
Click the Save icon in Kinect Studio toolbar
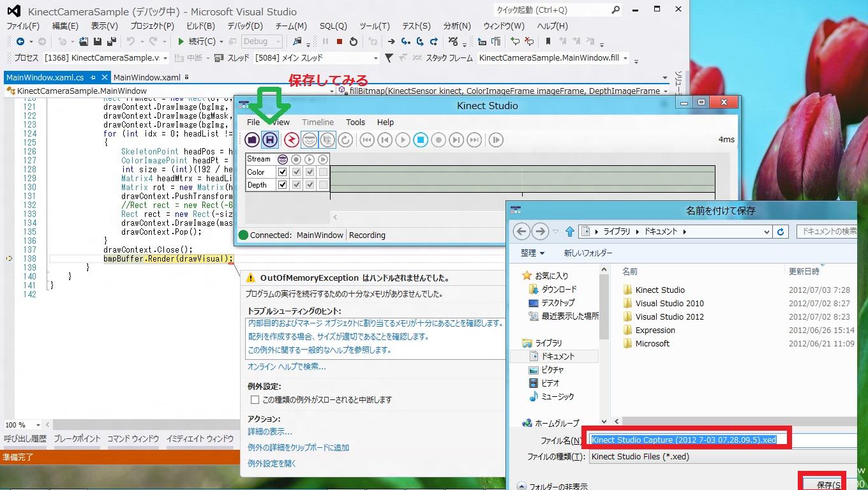pyautogui.click(x=270, y=140)
